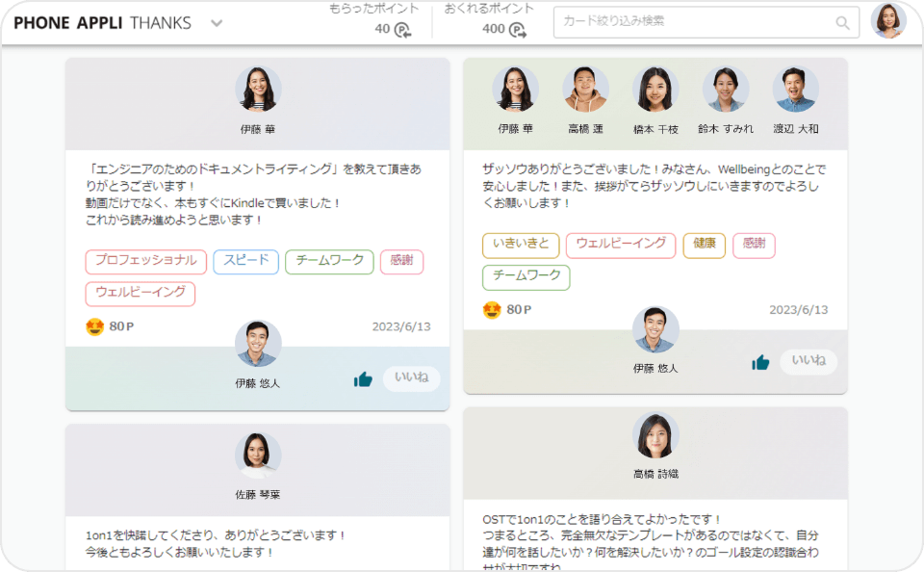Click star-eyes emoji on left card
924x572 pixels.
[94, 326]
